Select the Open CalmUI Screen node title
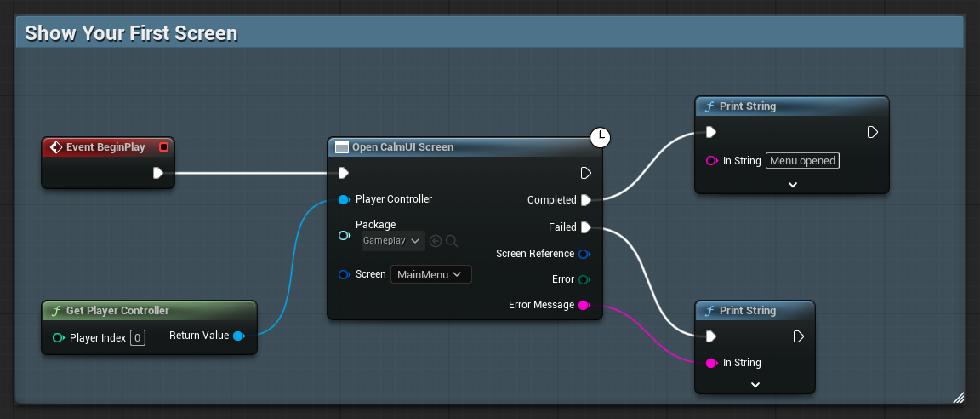The height and width of the screenshot is (419, 980). coord(402,147)
